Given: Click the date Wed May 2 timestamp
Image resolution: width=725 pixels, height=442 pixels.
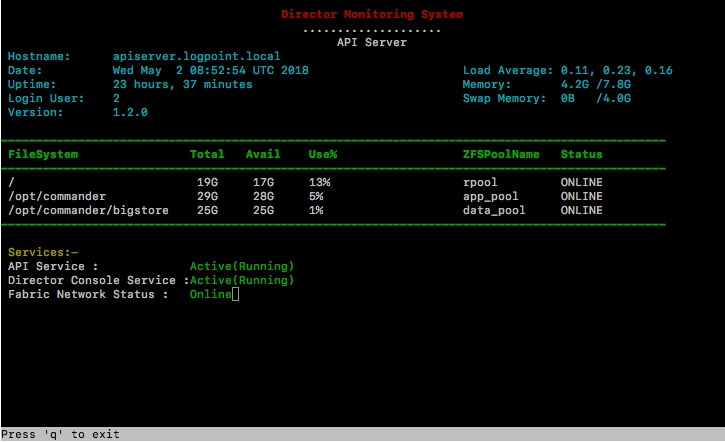Looking at the screenshot, I should 211,71.
